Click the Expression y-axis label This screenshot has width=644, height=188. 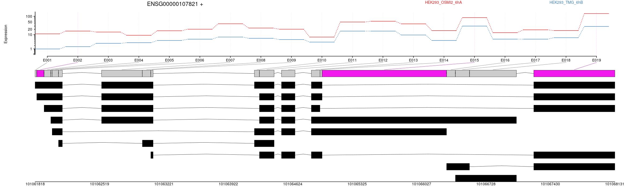6,34
